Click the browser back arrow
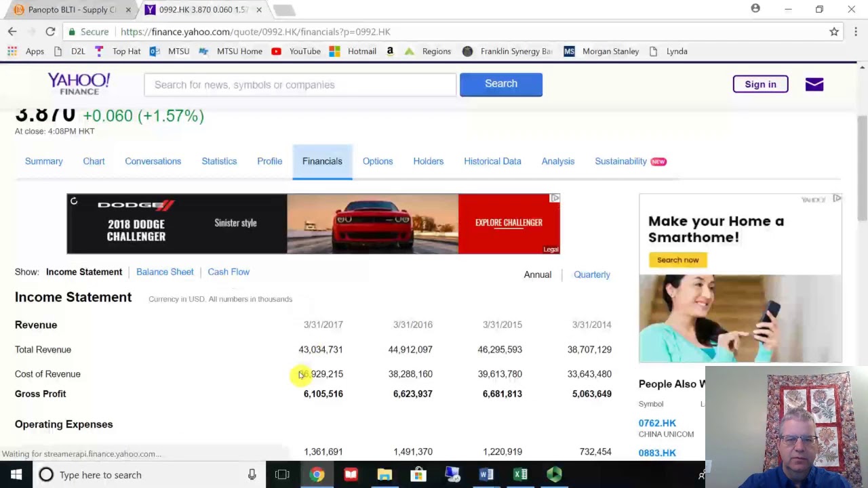Screen dimensions: 868x488 (x=12, y=31)
